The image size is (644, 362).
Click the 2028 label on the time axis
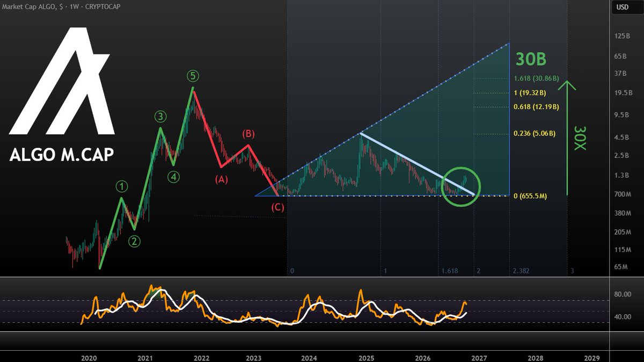[x=535, y=358]
